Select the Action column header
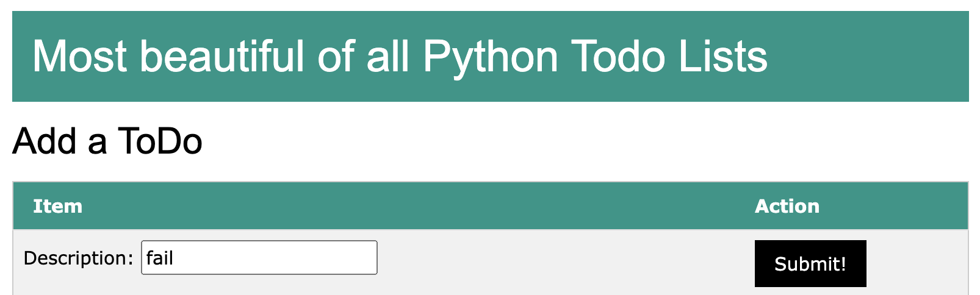The height and width of the screenshot is (295, 980). (x=787, y=206)
